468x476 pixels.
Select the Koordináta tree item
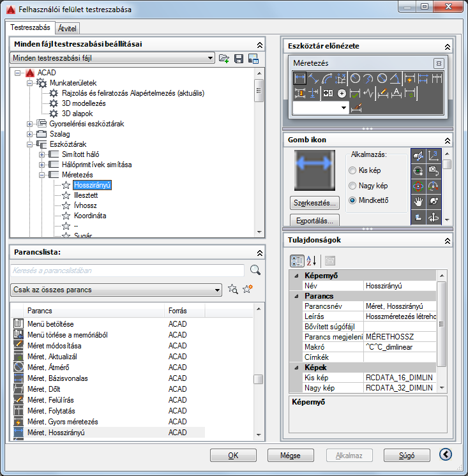click(x=90, y=216)
